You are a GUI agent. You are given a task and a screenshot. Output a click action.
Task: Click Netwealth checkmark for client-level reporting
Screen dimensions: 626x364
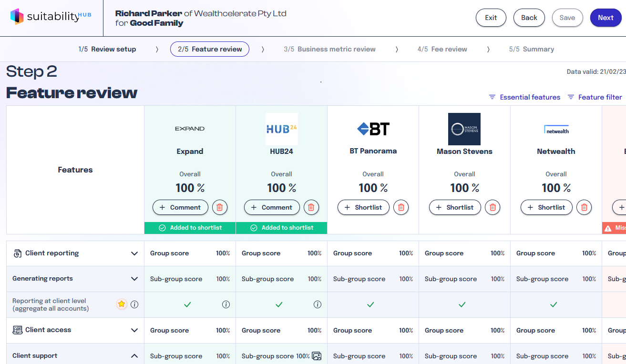[554, 304]
